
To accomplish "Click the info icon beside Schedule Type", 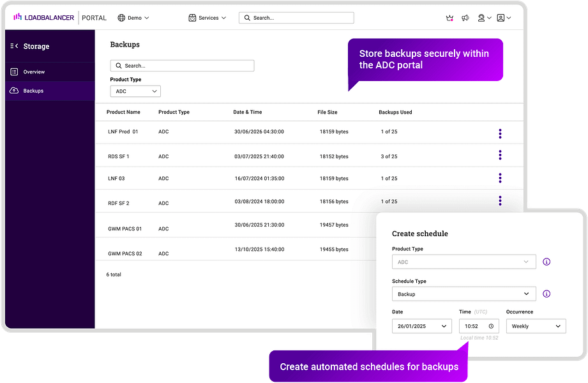I will pyautogui.click(x=547, y=294).
